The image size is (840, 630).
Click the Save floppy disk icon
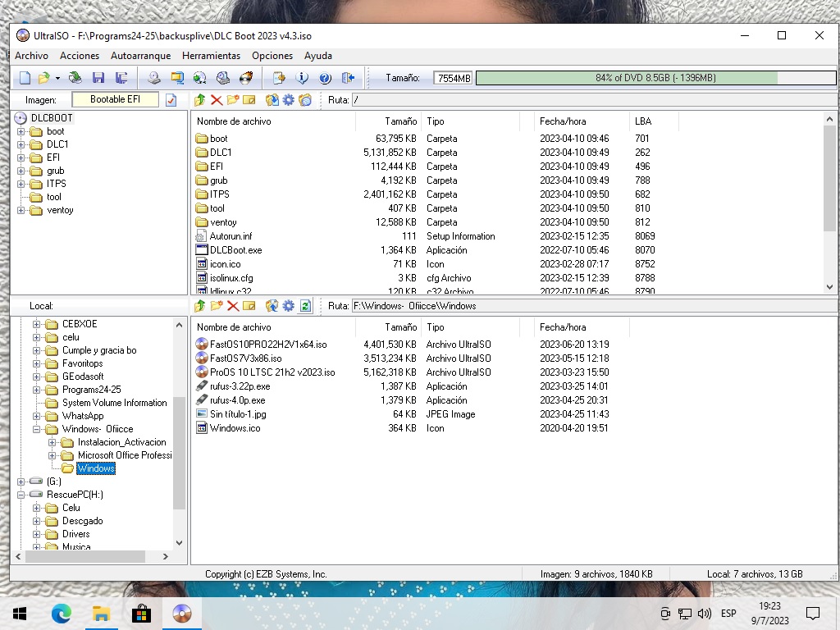[x=98, y=78]
